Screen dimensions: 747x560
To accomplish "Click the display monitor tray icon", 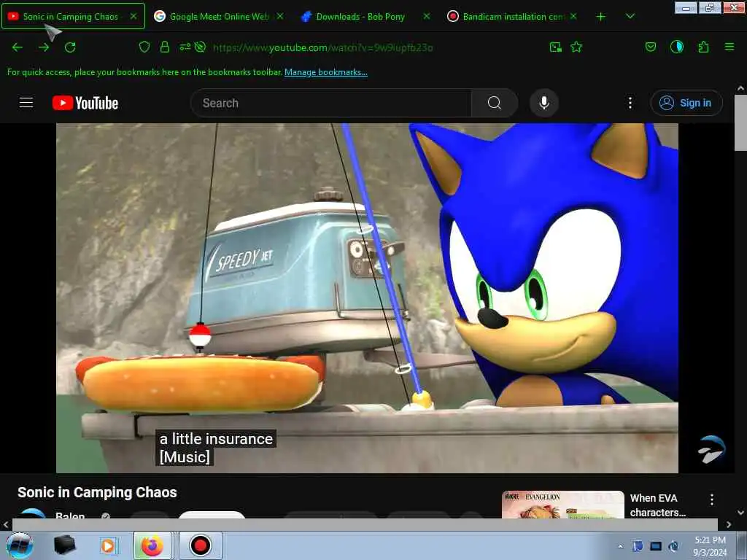I will point(656,546).
